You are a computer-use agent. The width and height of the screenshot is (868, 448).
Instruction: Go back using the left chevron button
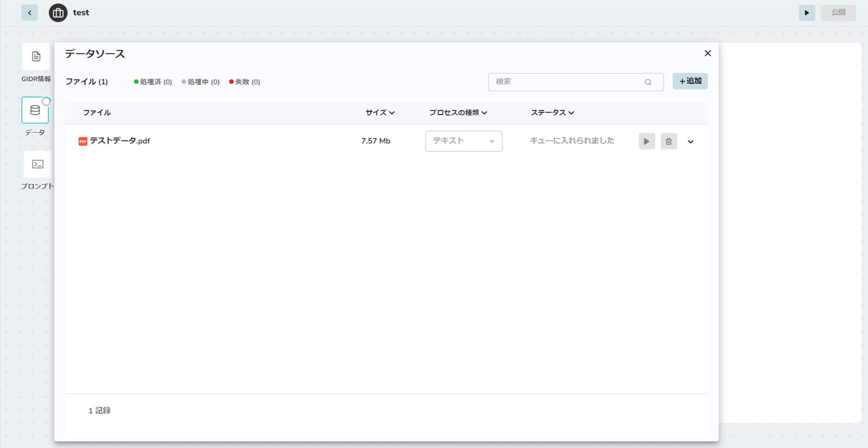pyautogui.click(x=29, y=13)
